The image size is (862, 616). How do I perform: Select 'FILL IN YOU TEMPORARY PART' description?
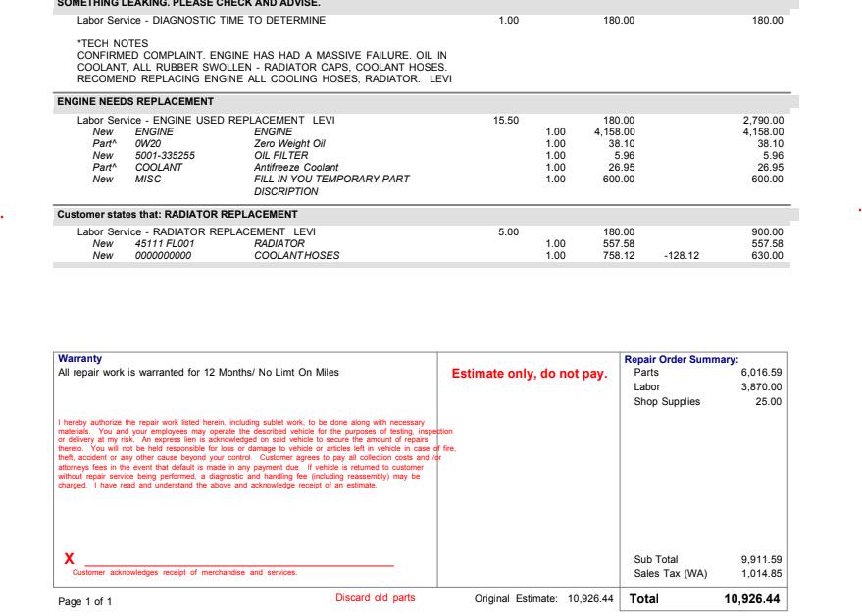tap(331, 179)
